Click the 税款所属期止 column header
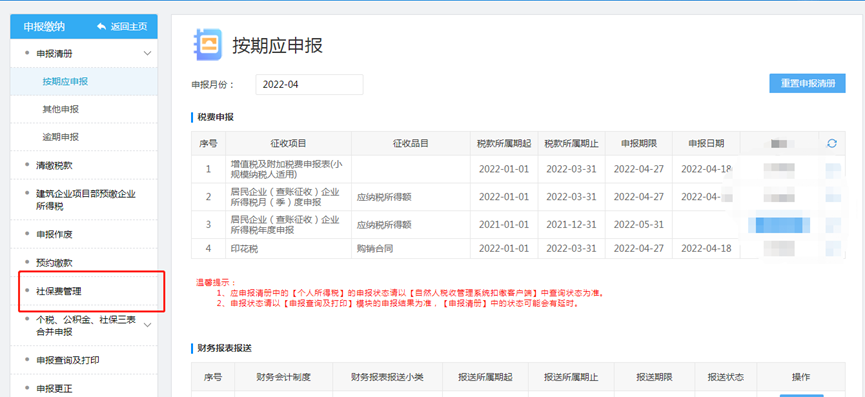865x397 pixels. pos(572,143)
